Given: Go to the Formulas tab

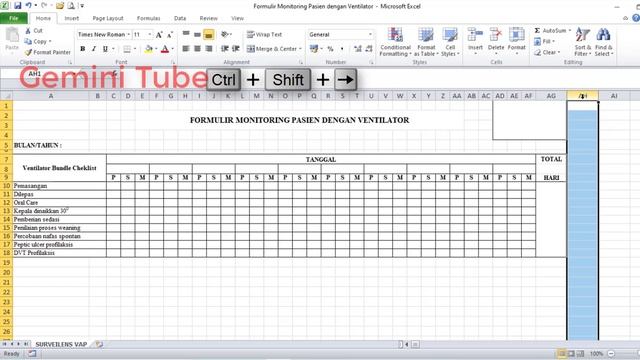Looking at the screenshot, I should (149, 18).
